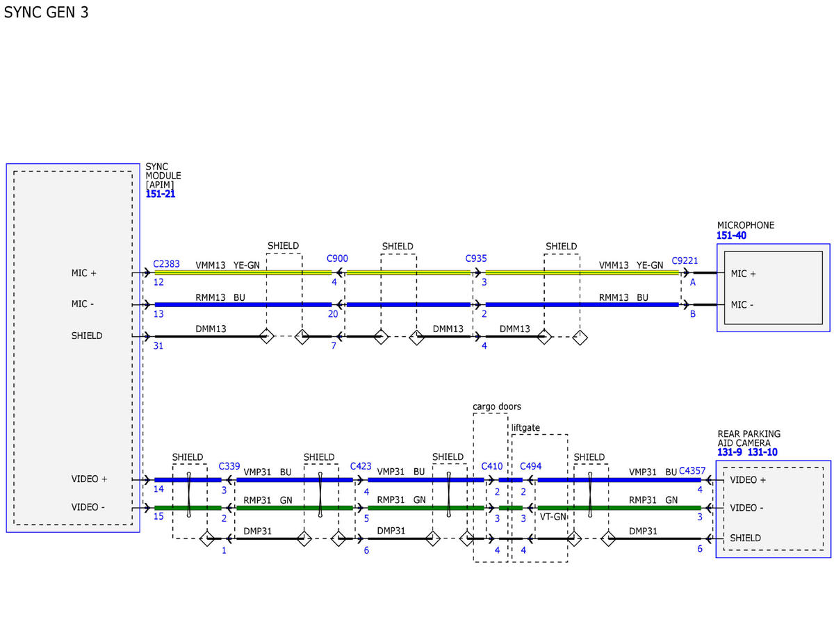
Task: Click the liftgate option label
Action: click(525, 427)
